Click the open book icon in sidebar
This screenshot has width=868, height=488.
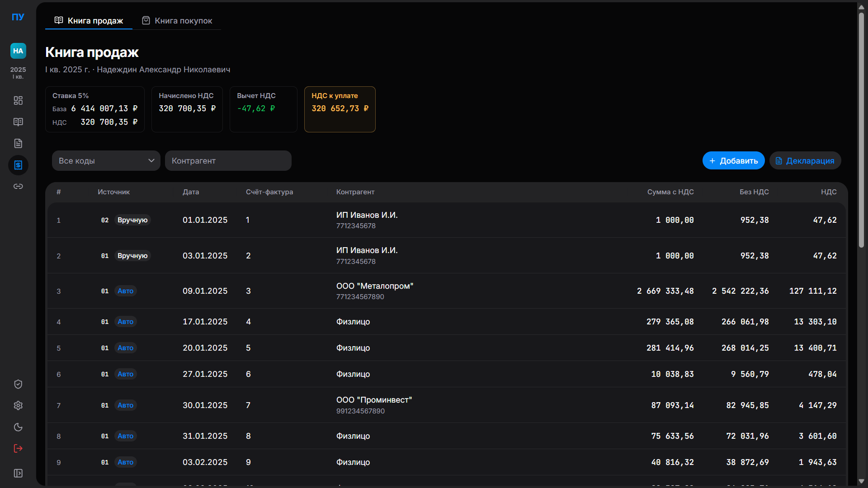click(x=18, y=122)
